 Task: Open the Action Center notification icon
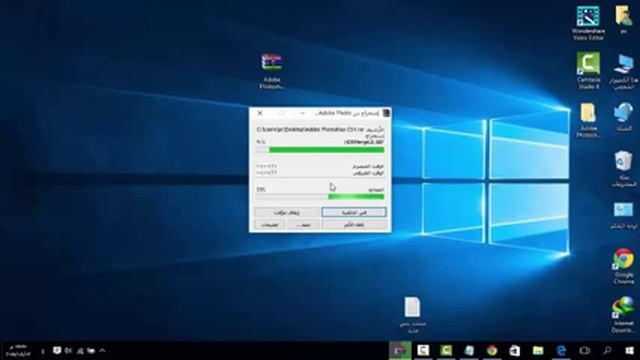click(57, 351)
